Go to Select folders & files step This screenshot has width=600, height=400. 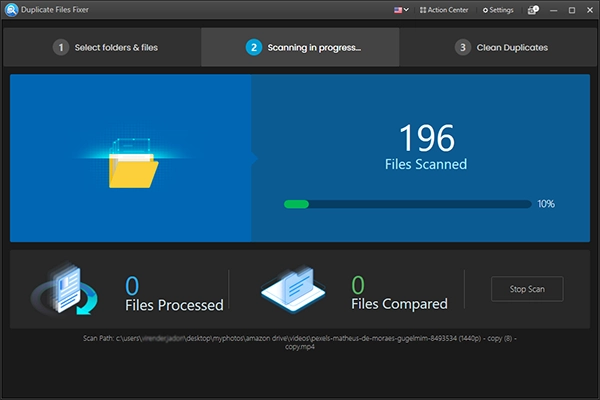(102, 47)
